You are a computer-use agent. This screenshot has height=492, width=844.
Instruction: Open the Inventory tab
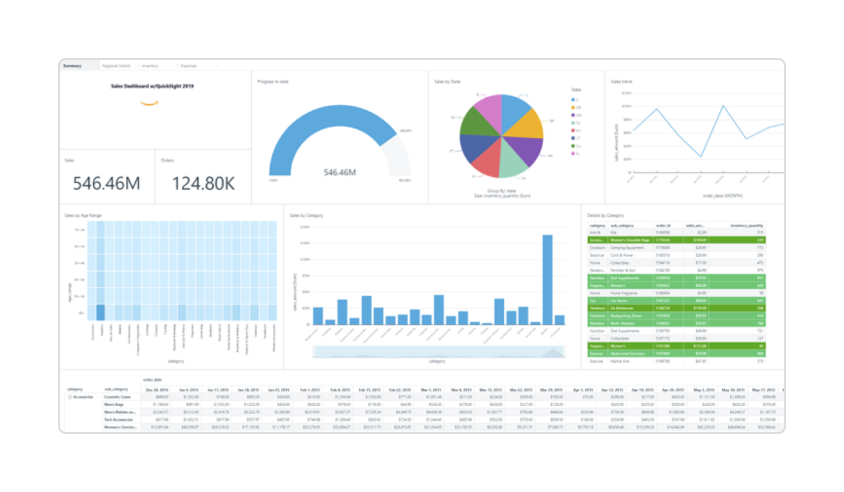151,66
